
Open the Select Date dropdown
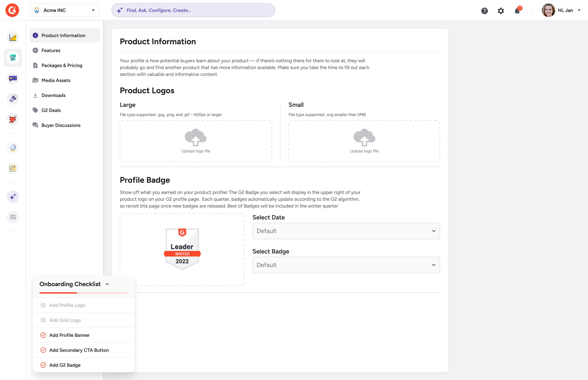346,231
